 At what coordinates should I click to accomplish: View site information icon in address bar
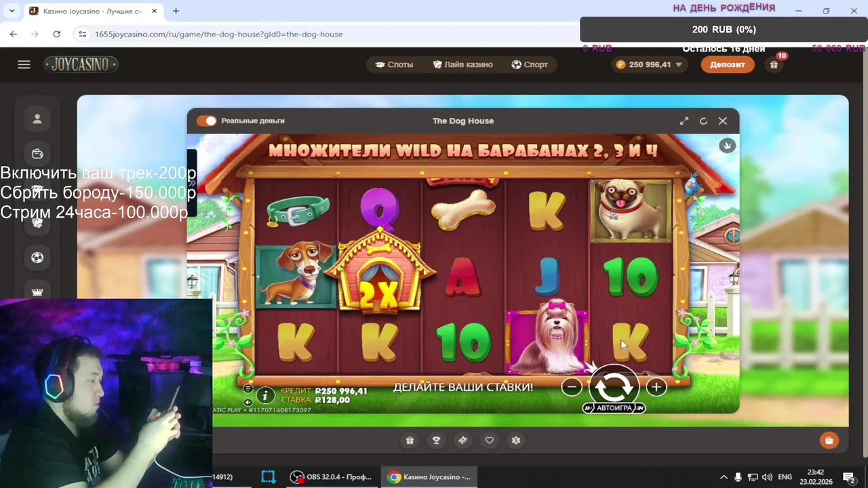pyautogui.click(x=82, y=34)
